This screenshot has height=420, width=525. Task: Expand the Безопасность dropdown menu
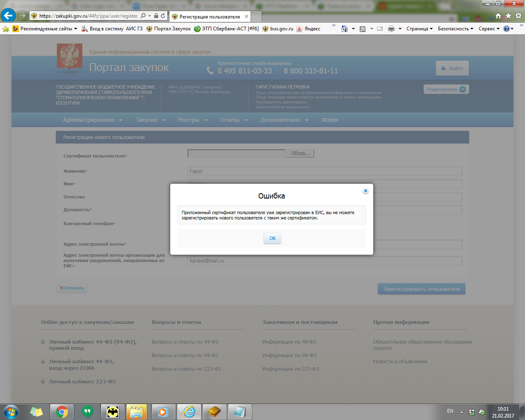[455, 29]
